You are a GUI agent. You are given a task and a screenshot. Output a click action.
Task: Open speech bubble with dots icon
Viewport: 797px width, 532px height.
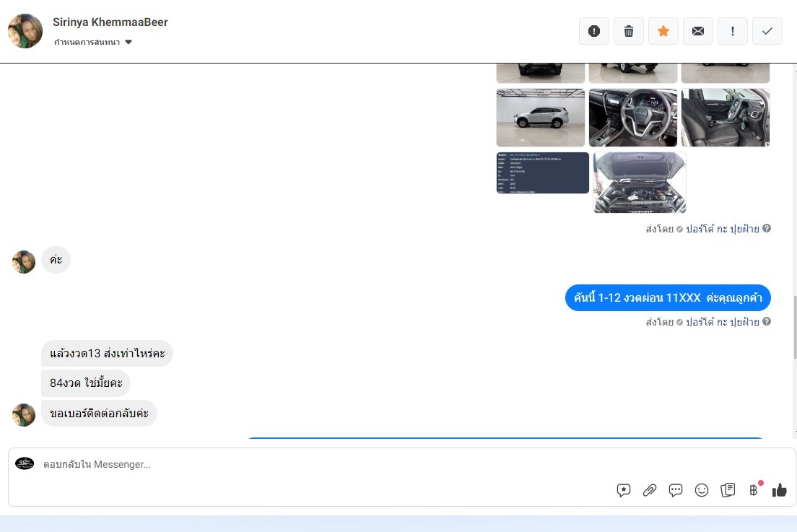click(676, 490)
